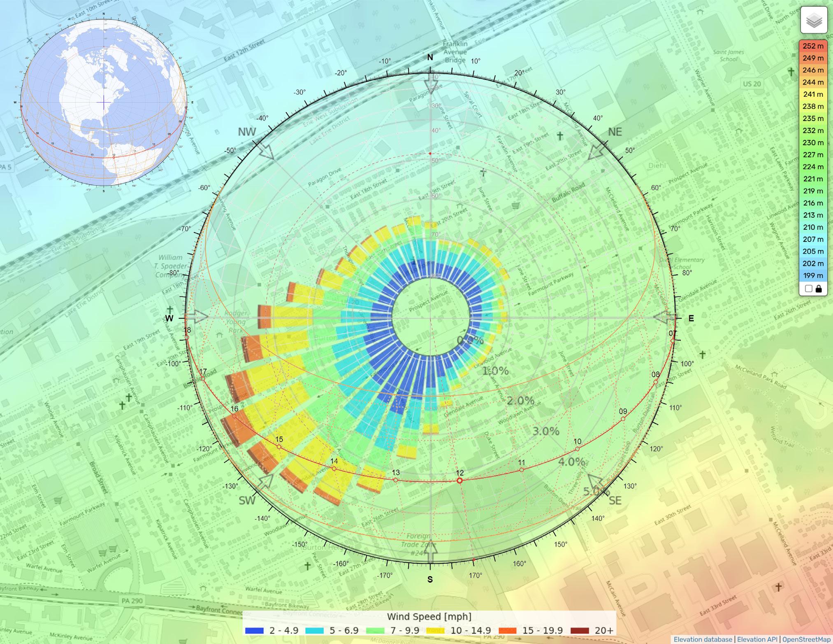Click the east arrow on compass
The image size is (833, 644).
point(664,317)
